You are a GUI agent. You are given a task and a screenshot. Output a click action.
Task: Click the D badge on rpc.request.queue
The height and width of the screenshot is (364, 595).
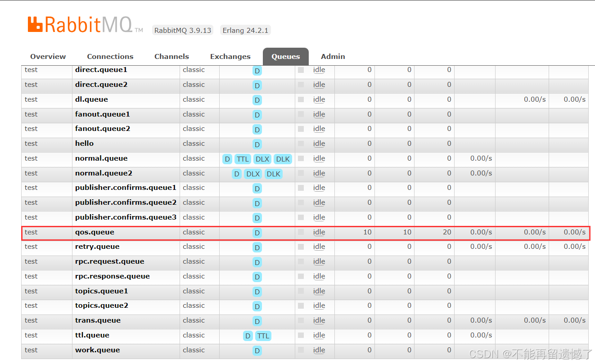[x=257, y=262]
